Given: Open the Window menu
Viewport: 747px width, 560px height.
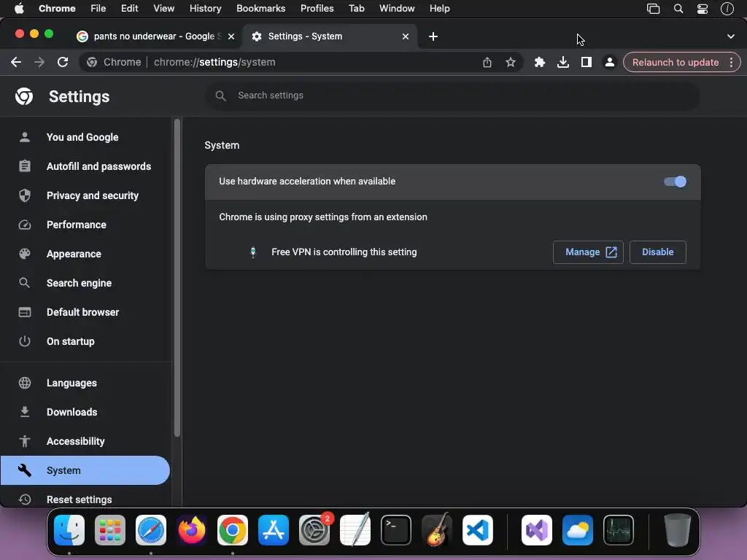Looking at the screenshot, I should 397,9.
